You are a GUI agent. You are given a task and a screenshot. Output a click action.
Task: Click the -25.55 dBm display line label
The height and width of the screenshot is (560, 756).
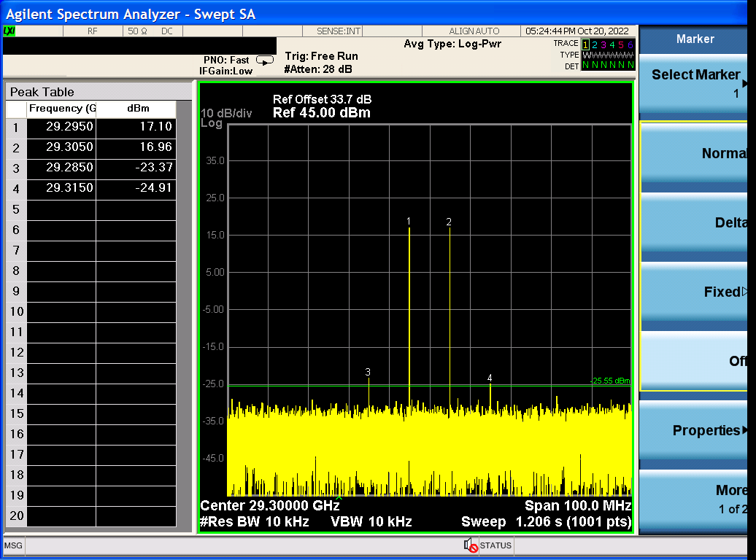(610, 381)
